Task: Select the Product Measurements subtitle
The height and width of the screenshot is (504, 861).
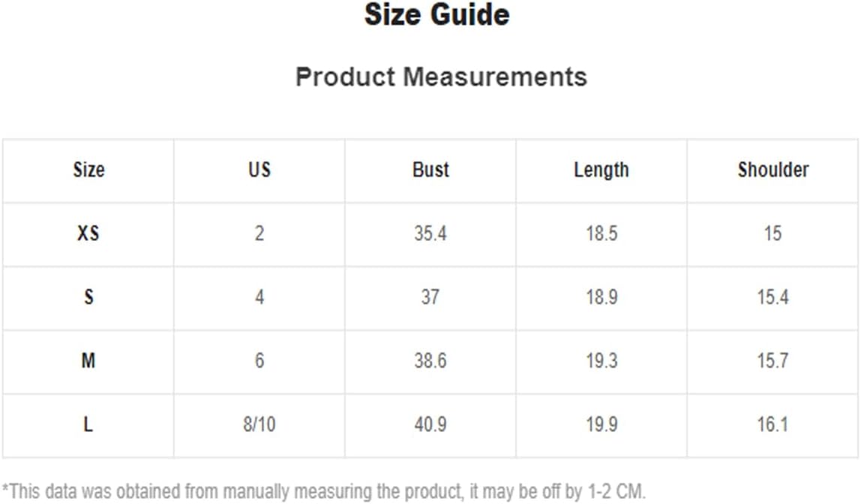Action: [442, 76]
